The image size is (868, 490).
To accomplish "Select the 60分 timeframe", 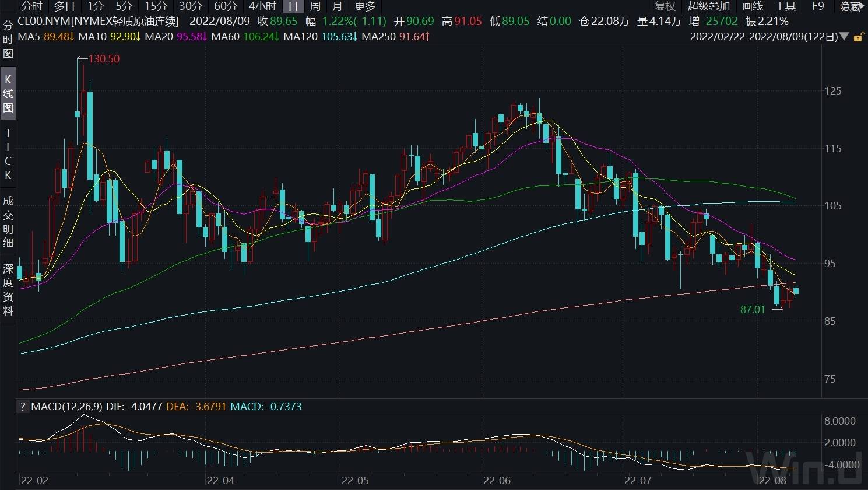I will [x=225, y=6].
